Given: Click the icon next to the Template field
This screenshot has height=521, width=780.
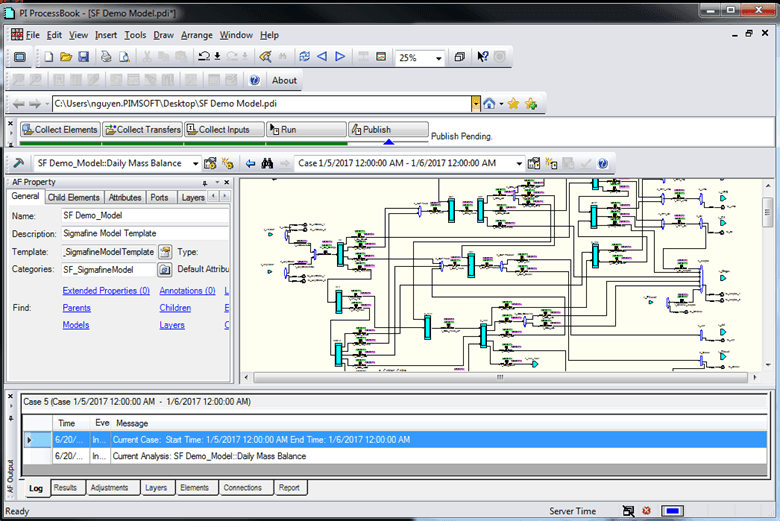Looking at the screenshot, I should point(165,252).
